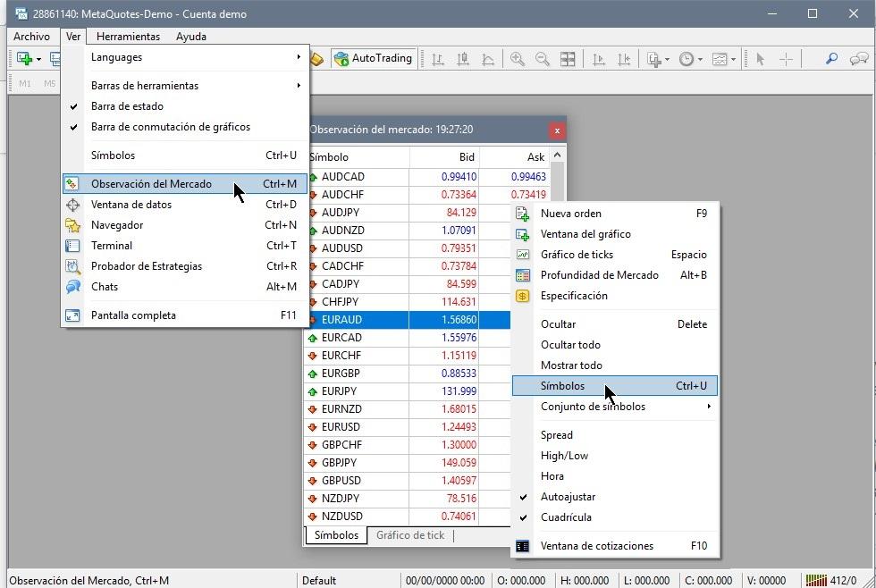
Task: Click the chart templates toolbar icon
Action: (x=720, y=59)
